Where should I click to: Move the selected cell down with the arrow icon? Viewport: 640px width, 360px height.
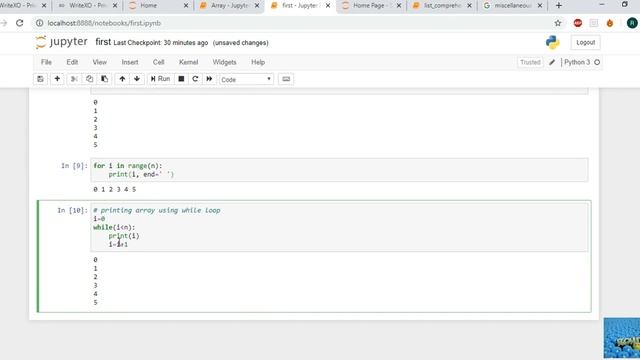tap(137, 79)
